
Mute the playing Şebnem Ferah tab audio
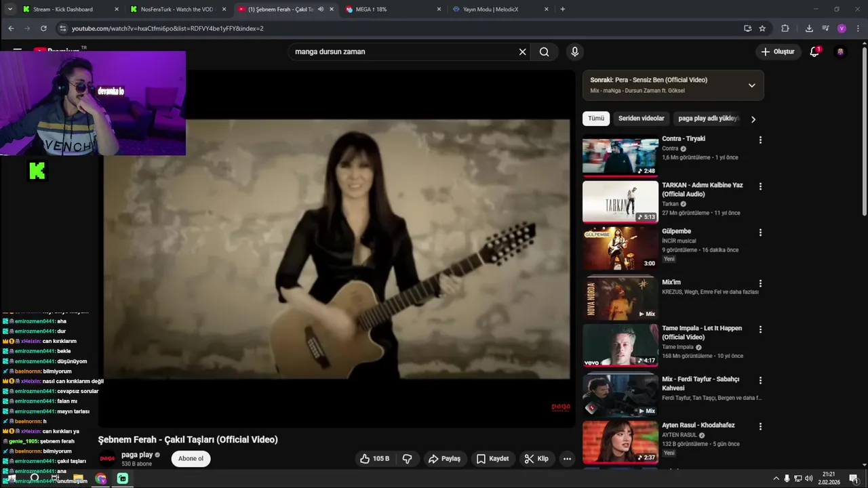pyautogui.click(x=321, y=9)
